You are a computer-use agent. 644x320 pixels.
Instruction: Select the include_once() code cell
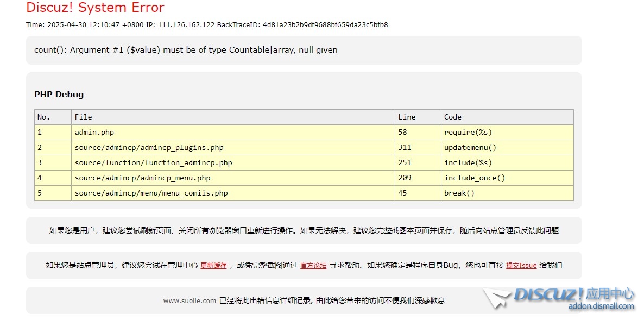click(x=507, y=178)
